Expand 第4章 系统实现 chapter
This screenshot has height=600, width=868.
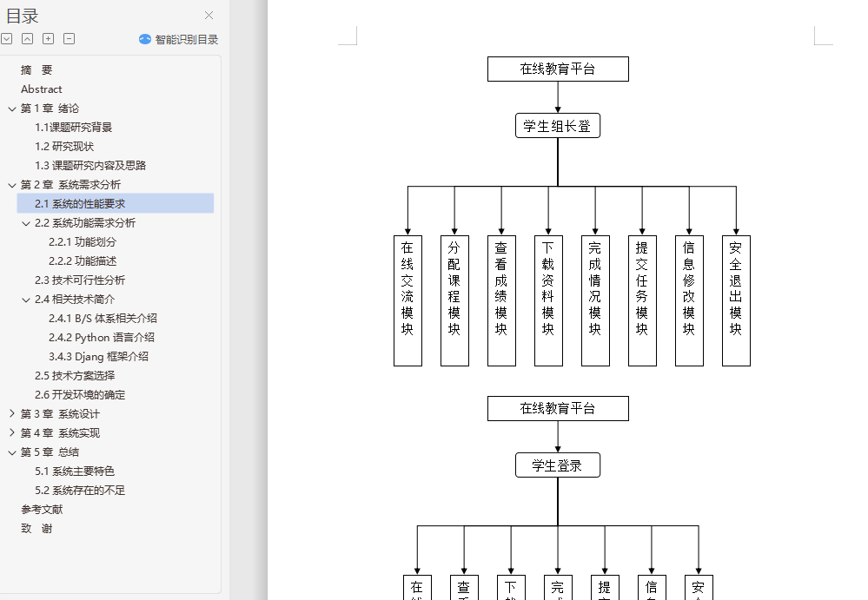point(11,433)
